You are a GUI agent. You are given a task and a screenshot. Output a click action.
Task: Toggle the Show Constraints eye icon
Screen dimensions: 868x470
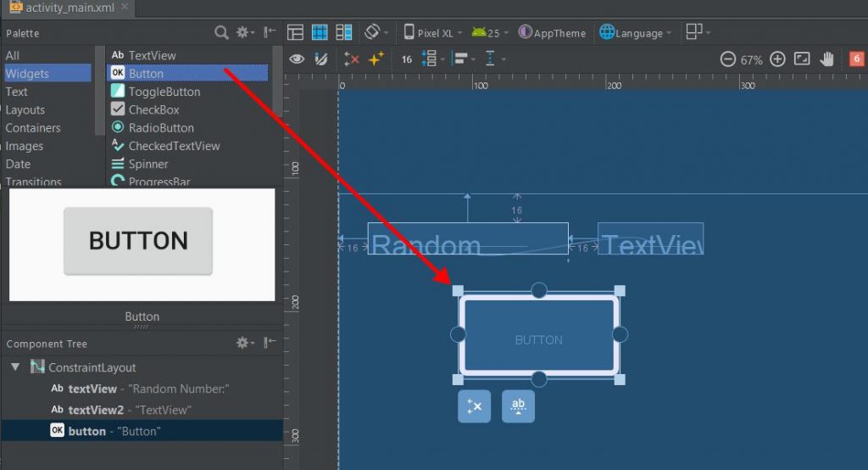(297, 59)
